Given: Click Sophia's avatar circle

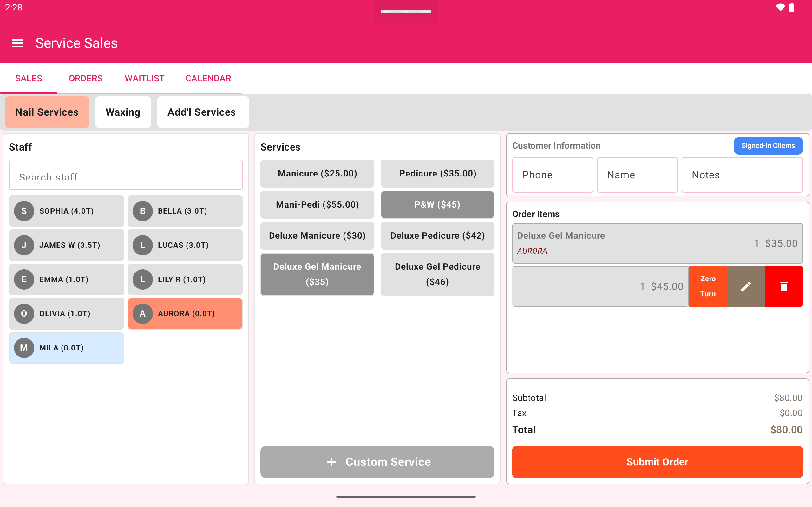Looking at the screenshot, I should pyautogui.click(x=23, y=211).
